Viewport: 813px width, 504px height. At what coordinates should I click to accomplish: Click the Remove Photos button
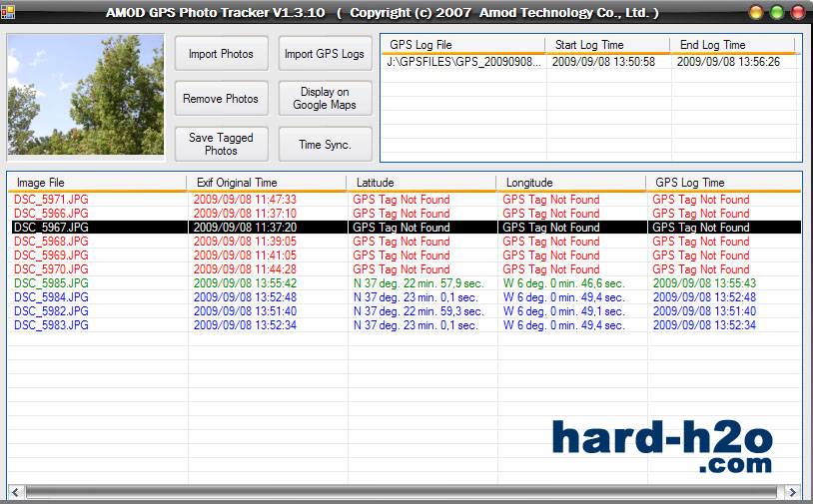coord(222,99)
